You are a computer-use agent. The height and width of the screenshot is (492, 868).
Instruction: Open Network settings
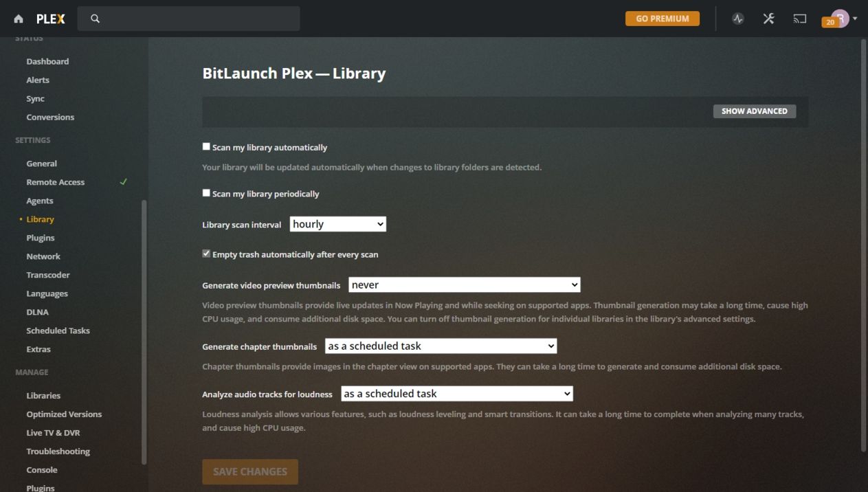(43, 256)
